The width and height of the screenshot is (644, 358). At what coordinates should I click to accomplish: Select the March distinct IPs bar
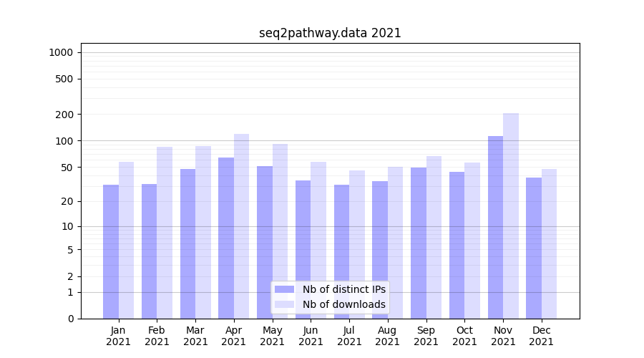[x=187, y=243]
